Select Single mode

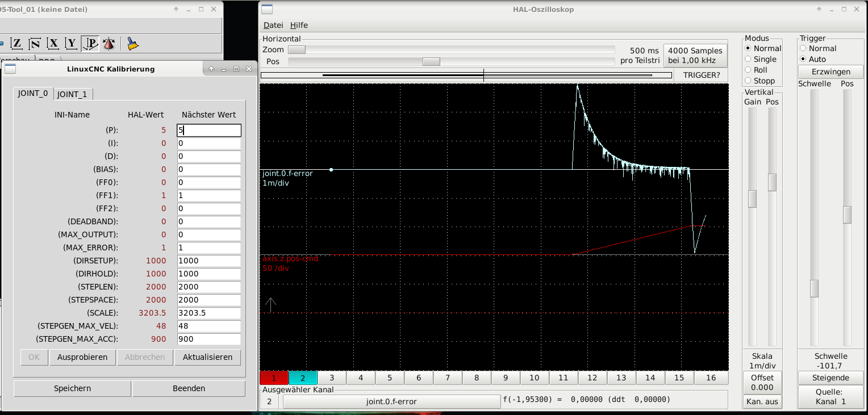(x=761, y=59)
